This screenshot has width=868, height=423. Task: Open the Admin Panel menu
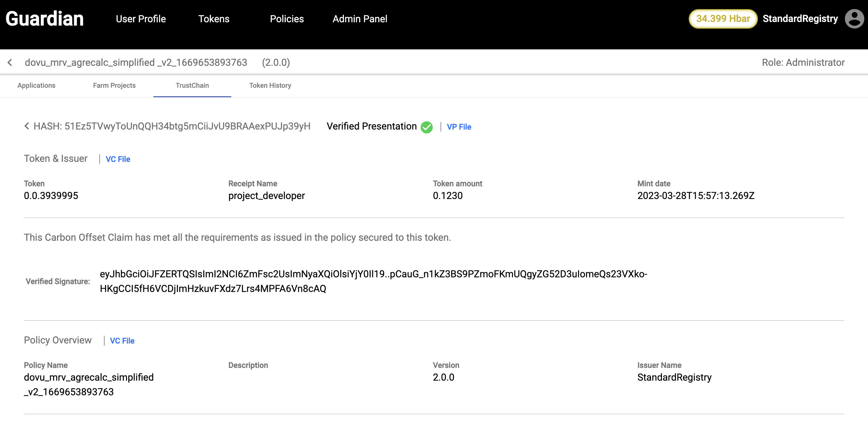click(x=359, y=19)
